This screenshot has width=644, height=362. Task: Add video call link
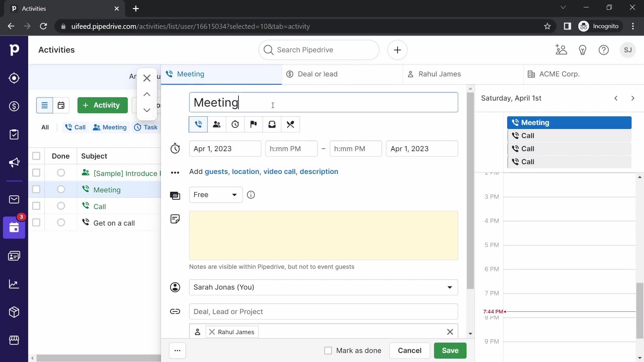279,172
